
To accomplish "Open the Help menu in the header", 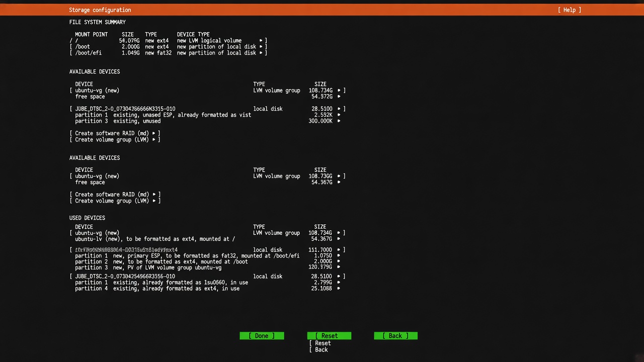I will (x=569, y=10).
